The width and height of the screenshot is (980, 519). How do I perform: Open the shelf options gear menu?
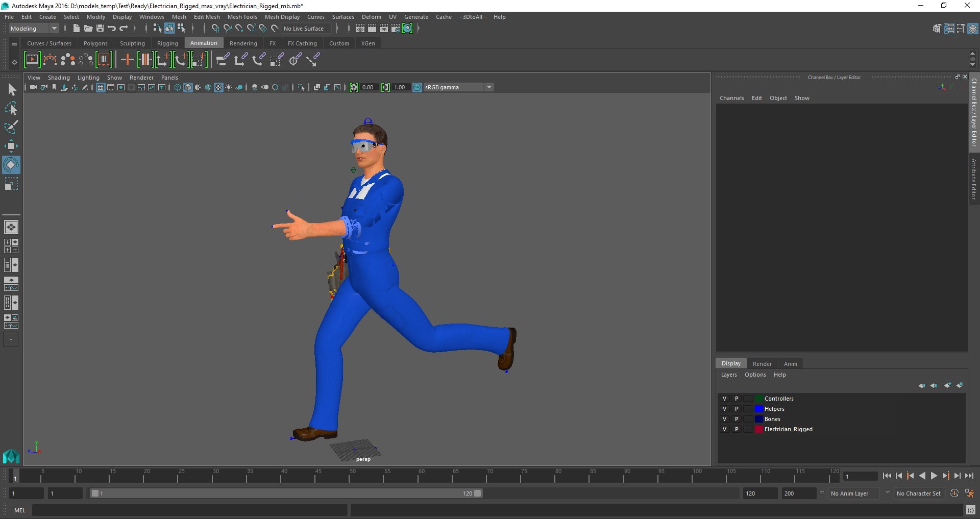[14, 62]
